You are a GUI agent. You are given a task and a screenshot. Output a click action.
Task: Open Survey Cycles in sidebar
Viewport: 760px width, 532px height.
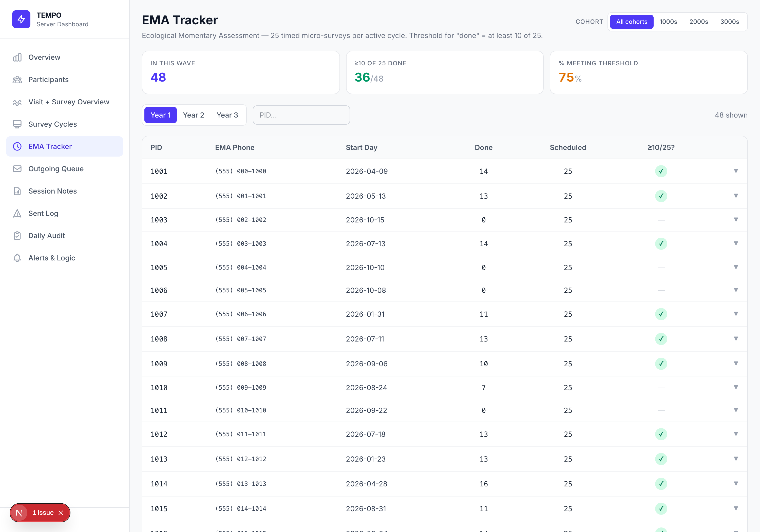tap(65, 124)
